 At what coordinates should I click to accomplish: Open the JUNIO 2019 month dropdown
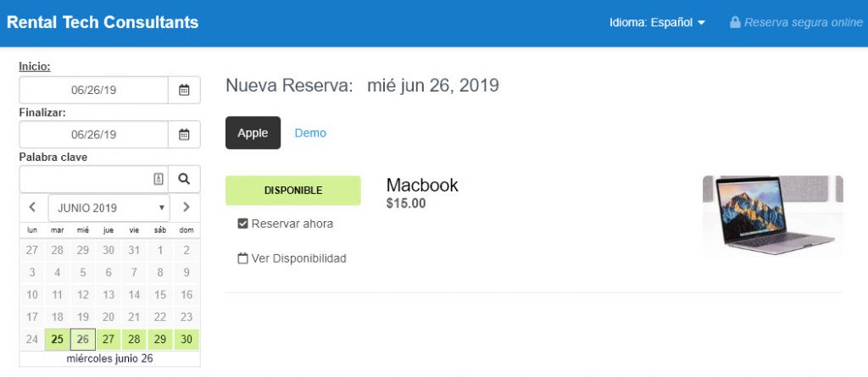pos(109,208)
